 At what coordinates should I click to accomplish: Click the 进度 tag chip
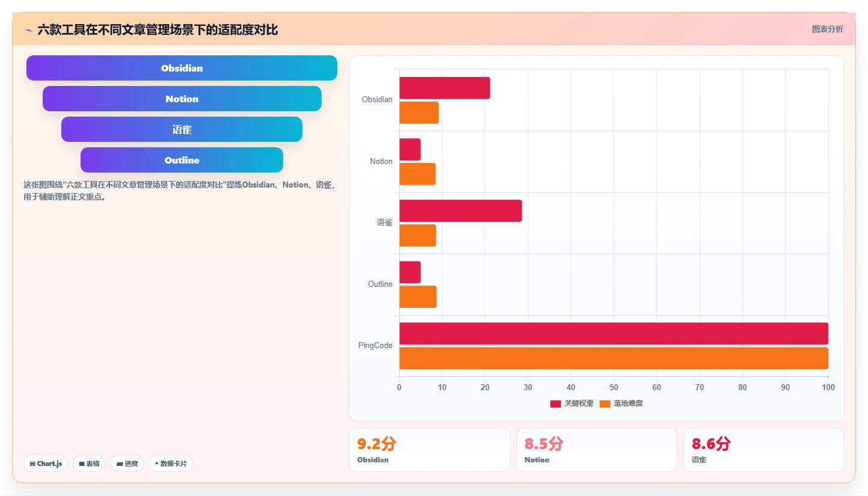pyautogui.click(x=127, y=464)
